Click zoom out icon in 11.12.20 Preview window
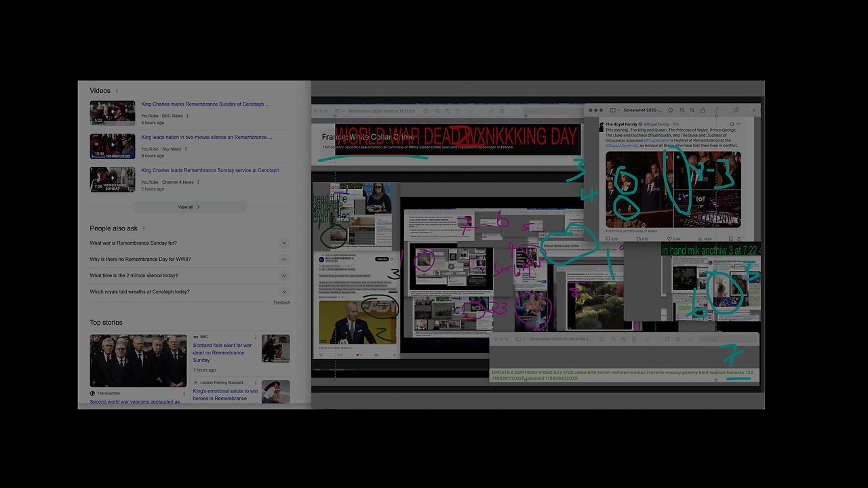Viewport: 868px width, 488px height. 437,111
